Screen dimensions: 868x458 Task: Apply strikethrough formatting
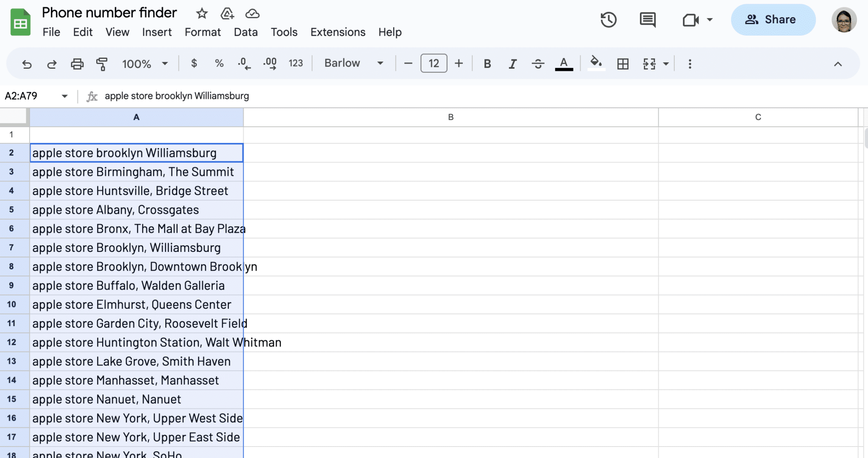click(538, 64)
